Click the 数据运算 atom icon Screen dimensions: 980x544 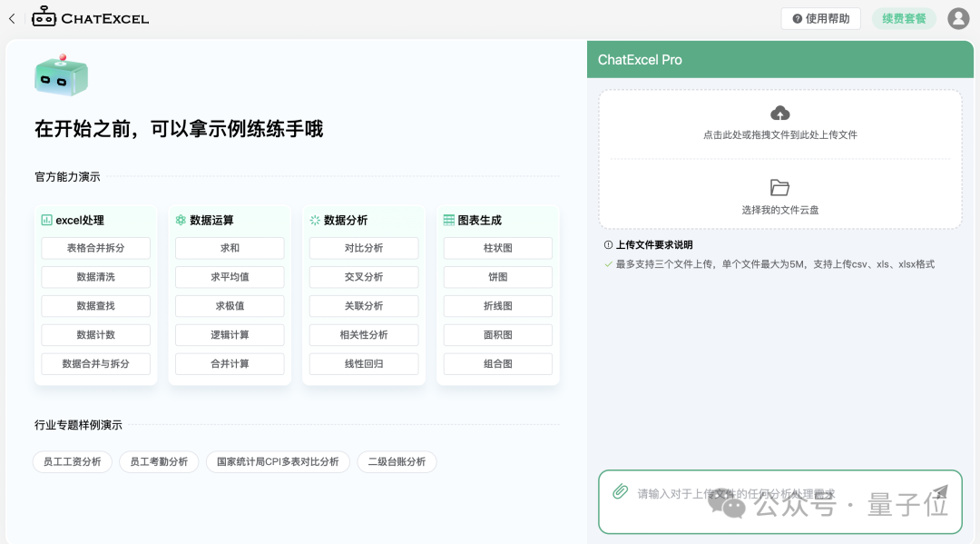click(181, 220)
